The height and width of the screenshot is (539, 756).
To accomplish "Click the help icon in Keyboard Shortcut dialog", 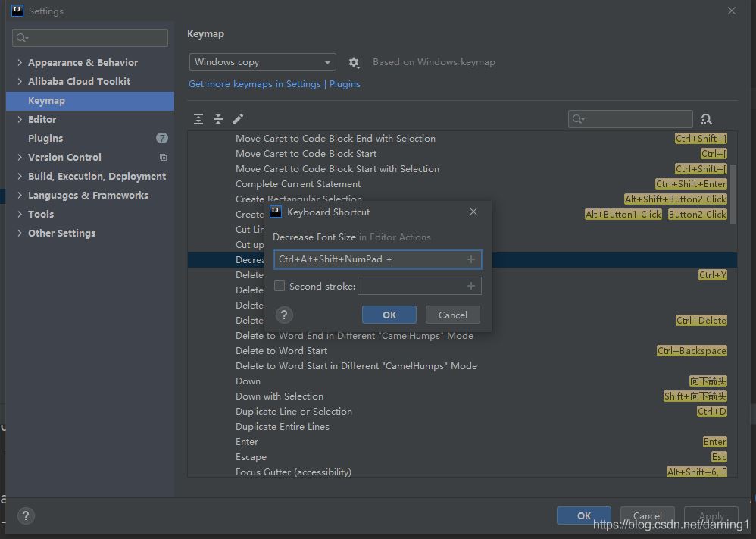I will click(x=283, y=315).
